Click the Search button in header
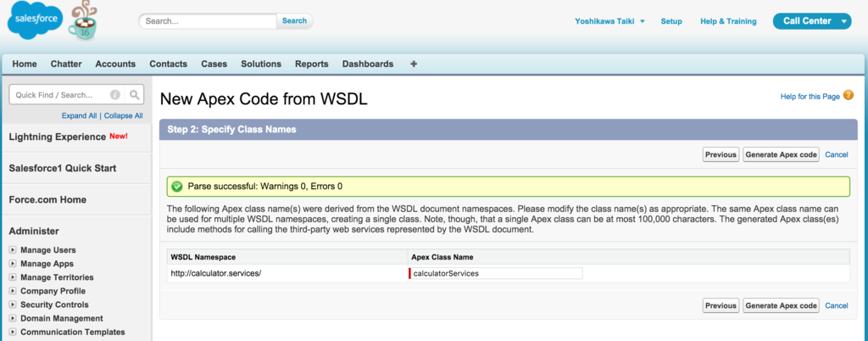This screenshot has width=868, height=341. point(294,21)
